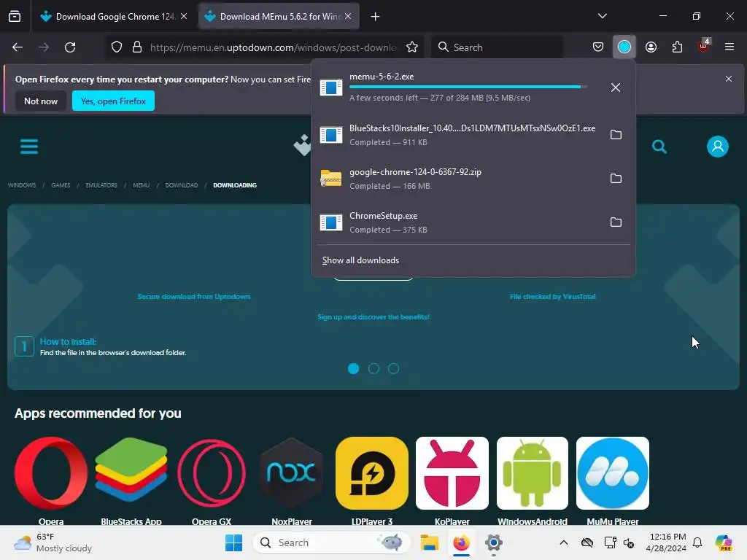Click Not now on Firefox prompt
Screen dimensions: 747x560
(x=41, y=101)
